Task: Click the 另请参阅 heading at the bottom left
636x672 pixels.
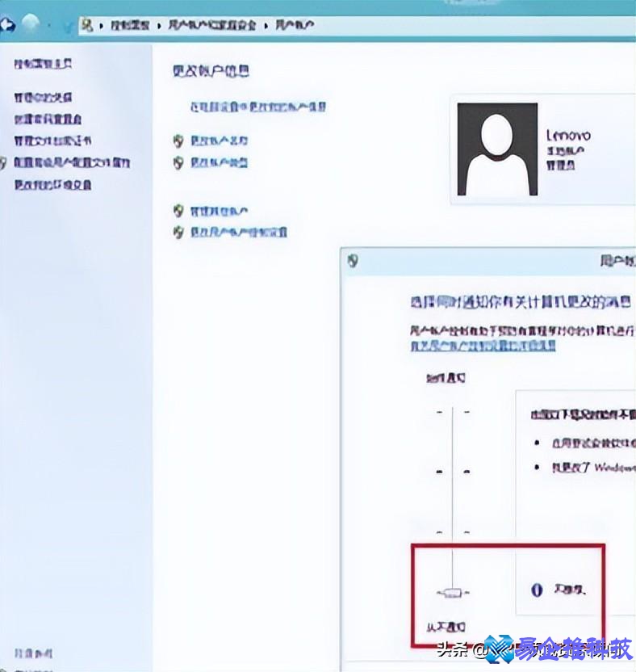Action: click(33, 653)
